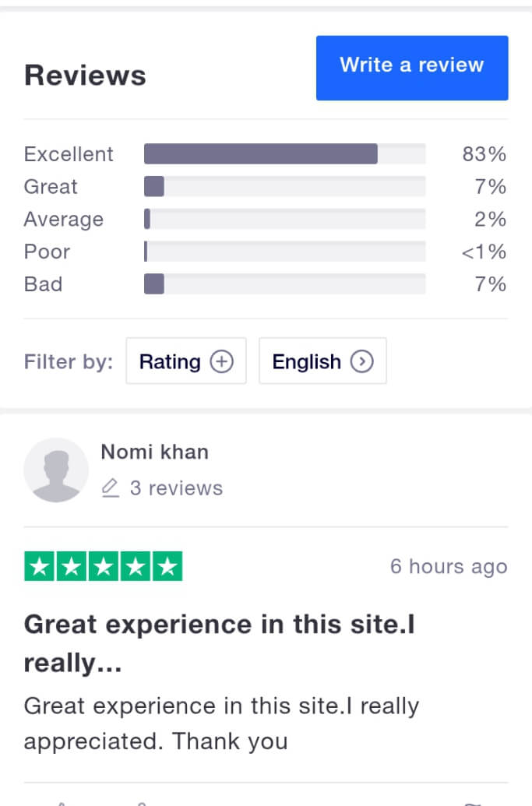This screenshot has height=806, width=532.
Task: Open the English language dropdown
Action: (322, 361)
